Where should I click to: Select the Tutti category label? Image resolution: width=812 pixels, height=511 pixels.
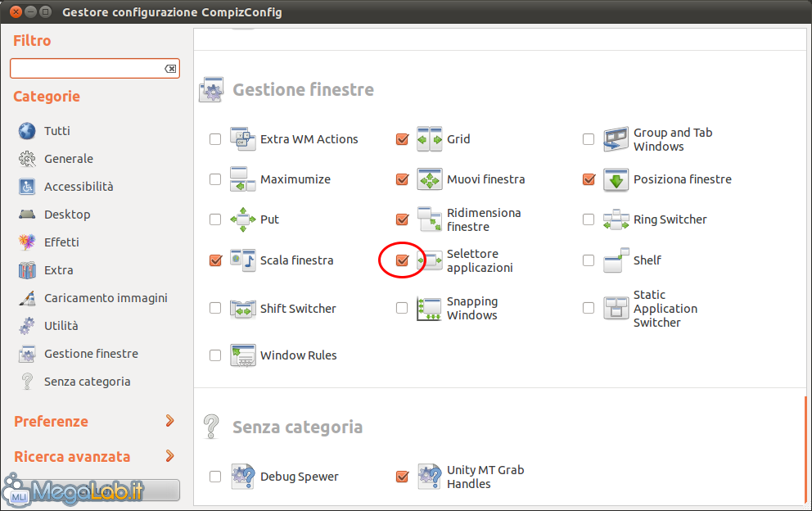pyautogui.click(x=57, y=130)
